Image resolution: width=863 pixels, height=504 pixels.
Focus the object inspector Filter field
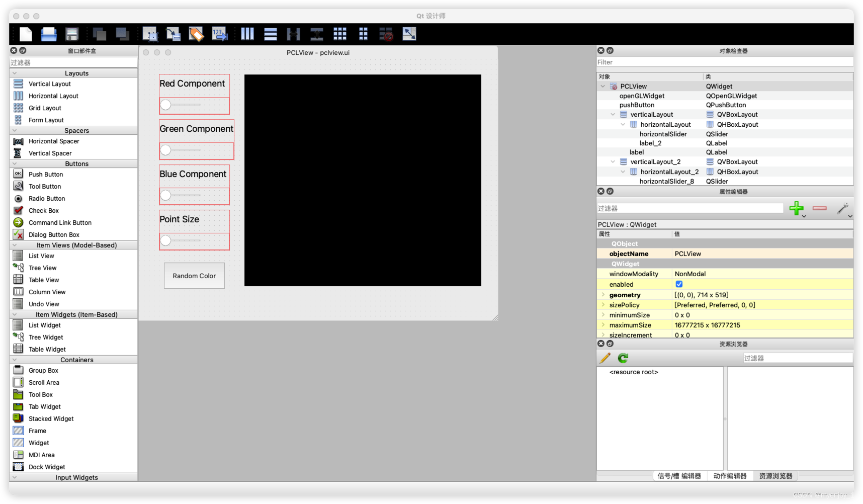(x=725, y=62)
